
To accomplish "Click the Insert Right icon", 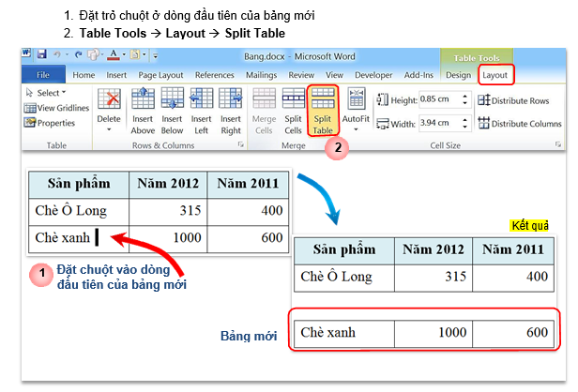I will click(x=230, y=111).
